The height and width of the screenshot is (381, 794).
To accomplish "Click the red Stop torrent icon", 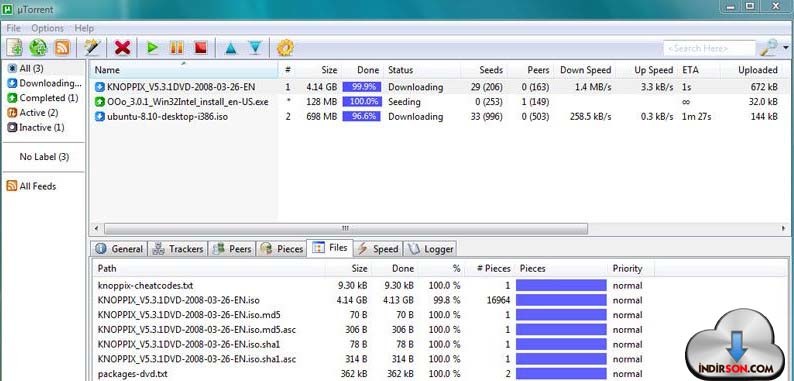I will point(201,48).
